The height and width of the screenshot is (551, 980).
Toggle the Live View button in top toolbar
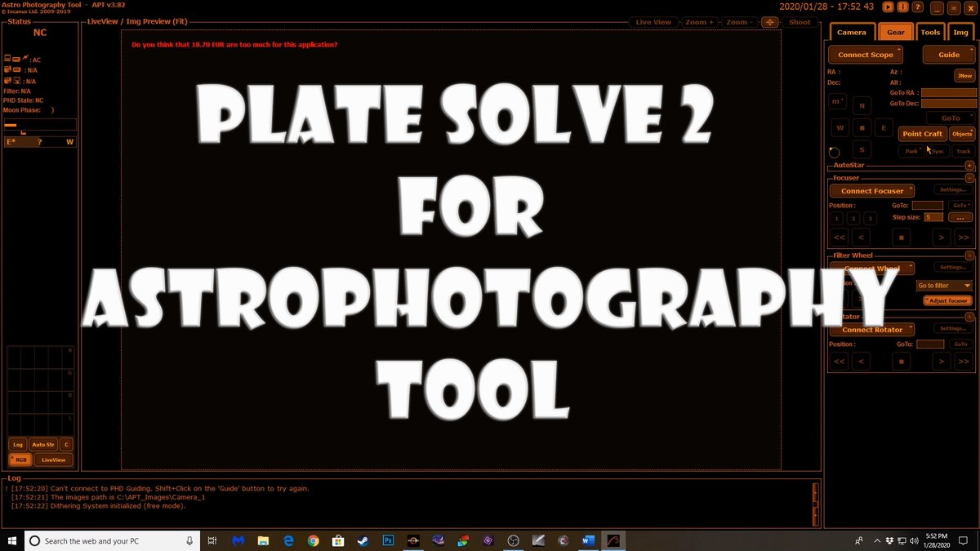tap(653, 22)
